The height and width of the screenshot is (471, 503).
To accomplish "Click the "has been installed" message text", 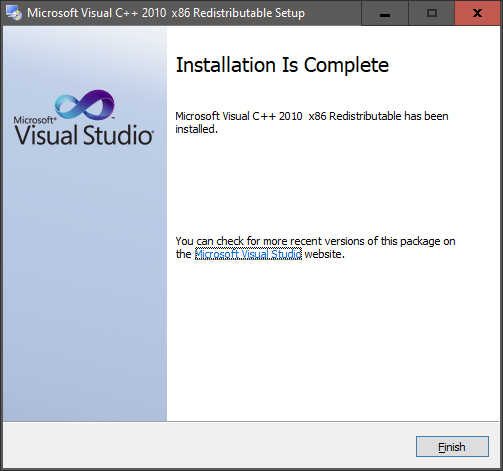I will click(x=312, y=122).
